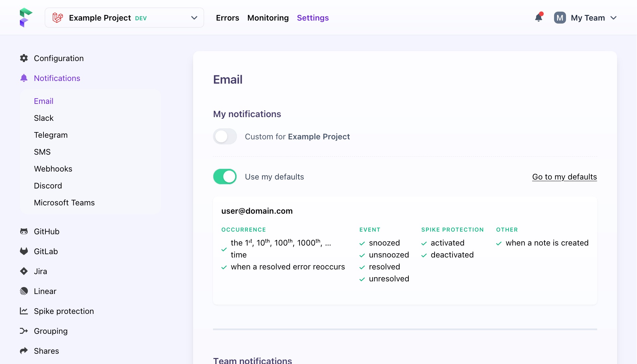Open GitHub integration settings
Viewport: 637px width, 364px height.
46,231
